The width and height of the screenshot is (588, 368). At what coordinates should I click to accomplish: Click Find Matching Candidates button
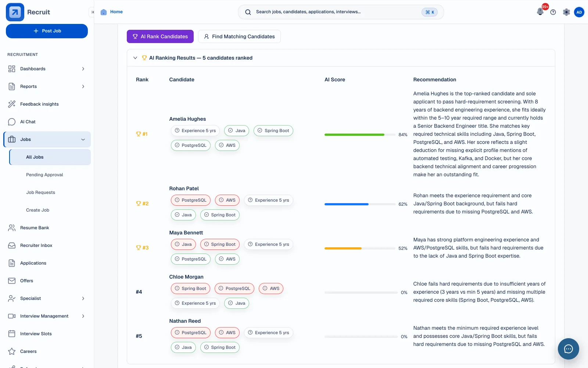click(x=239, y=36)
